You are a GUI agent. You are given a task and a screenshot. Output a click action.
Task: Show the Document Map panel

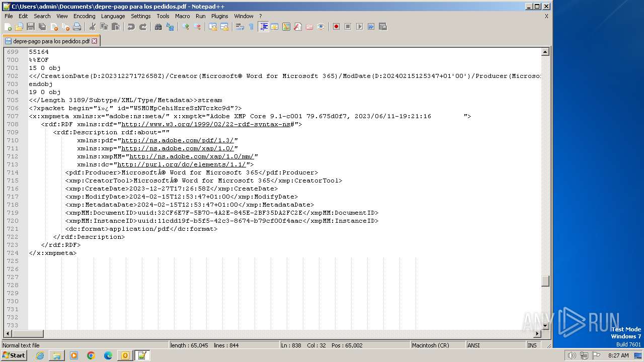[x=286, y=27]
